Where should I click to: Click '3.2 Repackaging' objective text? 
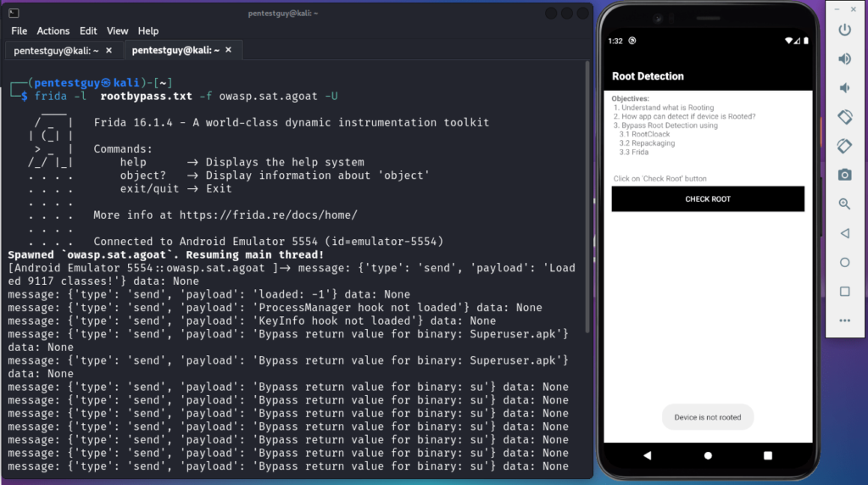click(647, 142)
